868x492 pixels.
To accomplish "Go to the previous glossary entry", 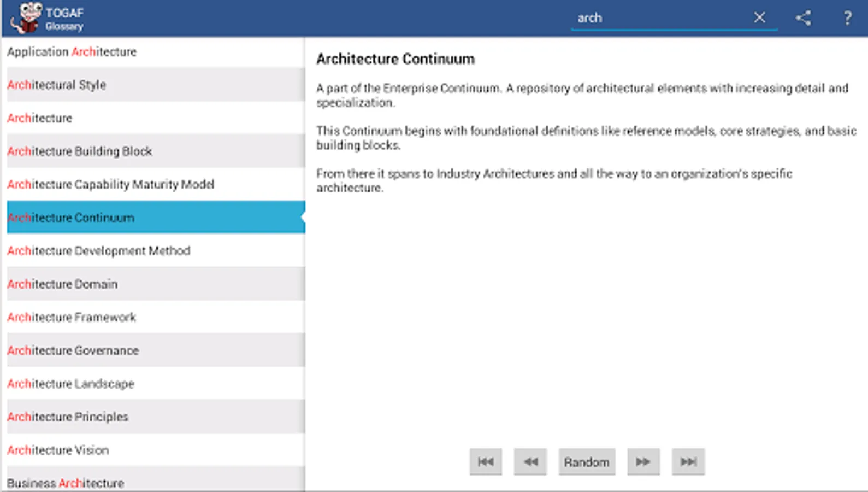I will coord(530,462).
